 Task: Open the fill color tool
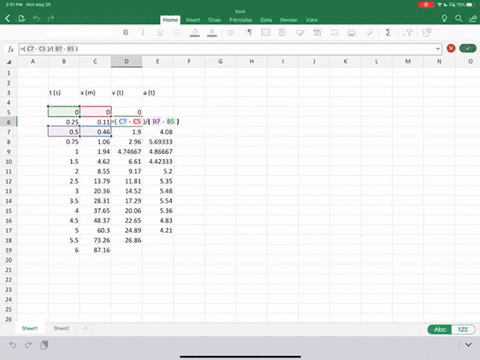[x=195, y=33]
